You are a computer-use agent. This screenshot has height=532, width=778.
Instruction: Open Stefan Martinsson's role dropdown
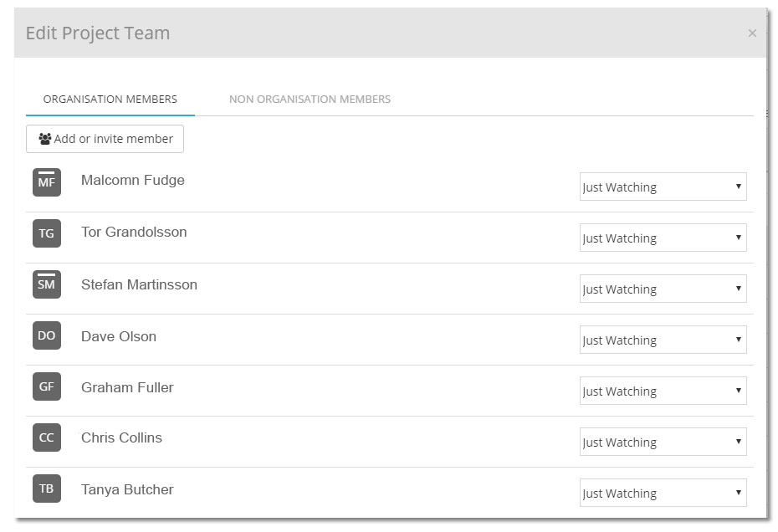click(663, 289)
